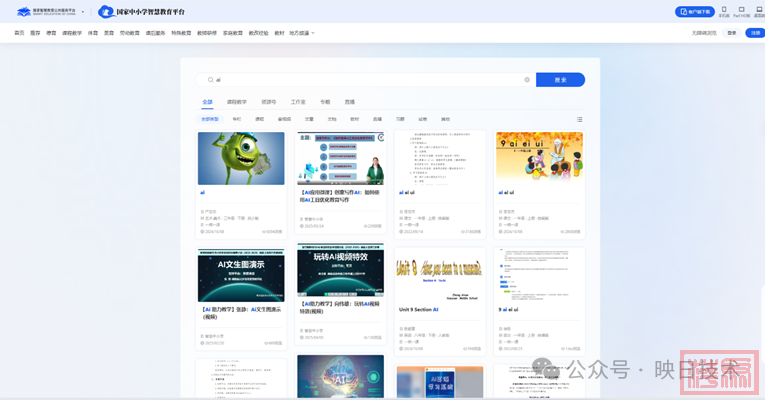Choose the 教材 type filter
This screenshot has width=765, height=400.
click(355, 119)
